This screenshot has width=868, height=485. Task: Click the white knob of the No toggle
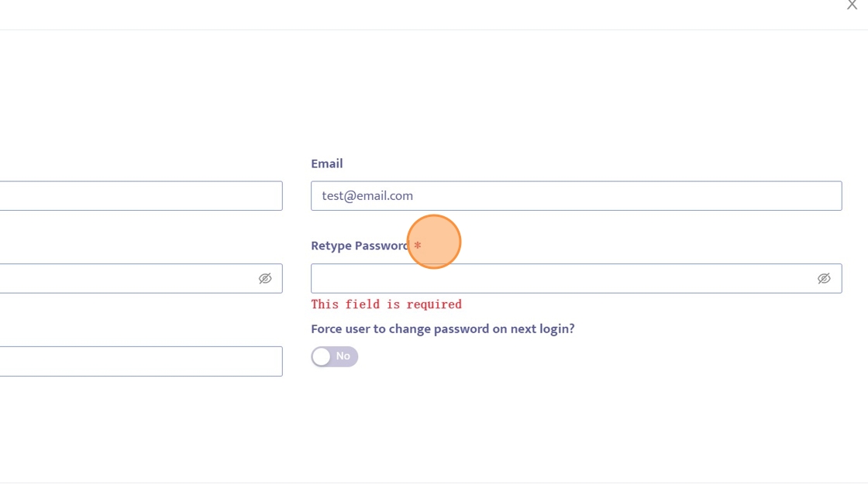(x=322, y=356)
